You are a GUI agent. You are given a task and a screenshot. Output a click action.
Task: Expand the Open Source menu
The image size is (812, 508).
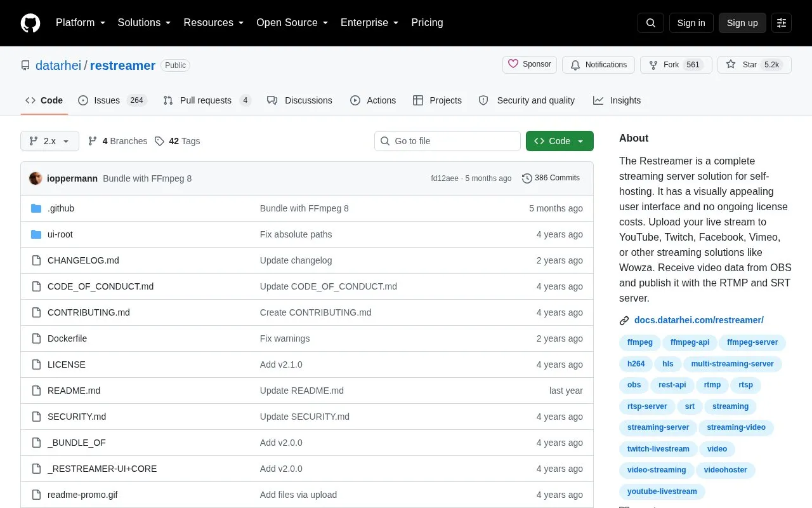292,23
